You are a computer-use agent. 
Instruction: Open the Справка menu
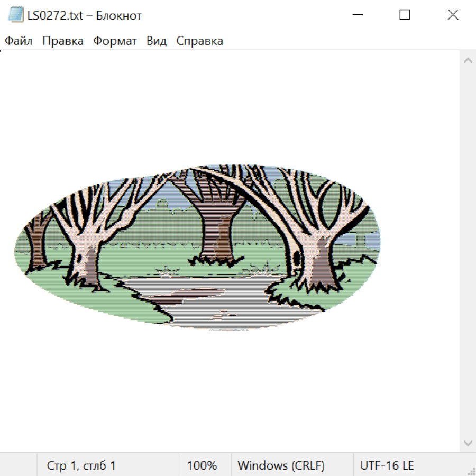point(199,41)
